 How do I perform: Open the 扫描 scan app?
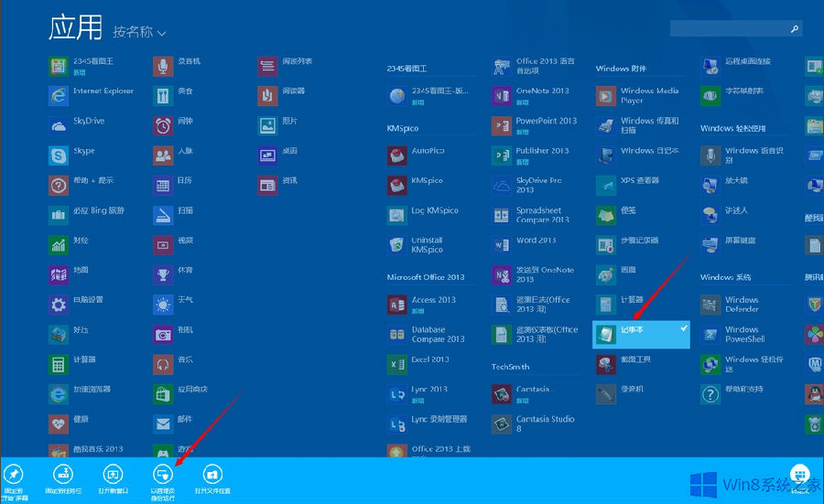pos(173,215)
